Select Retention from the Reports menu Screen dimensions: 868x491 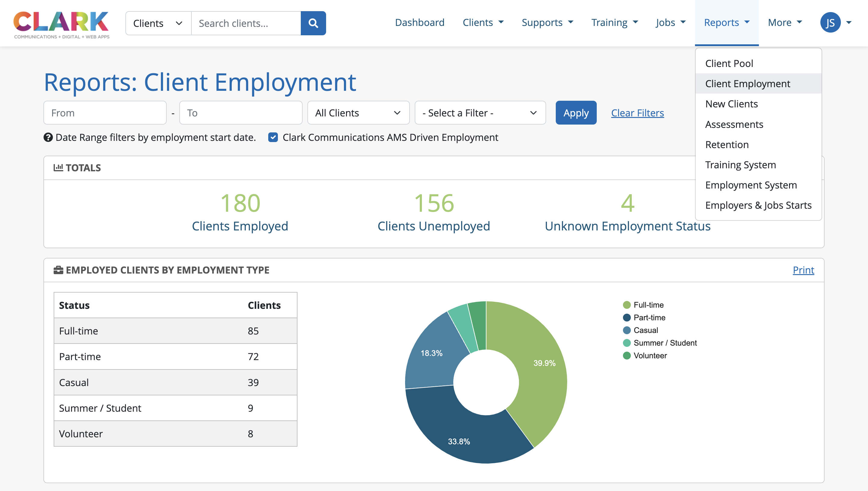(727, 144)
